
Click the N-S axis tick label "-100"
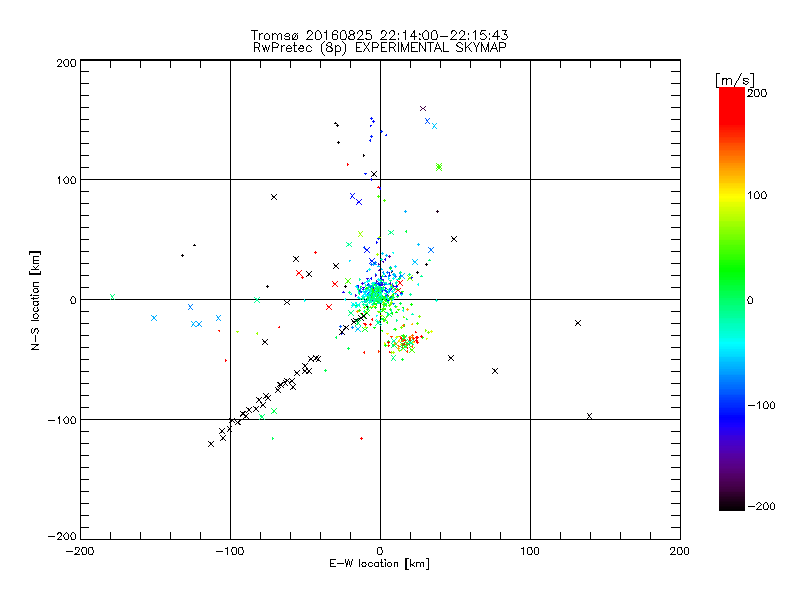[x=62, y=421]
